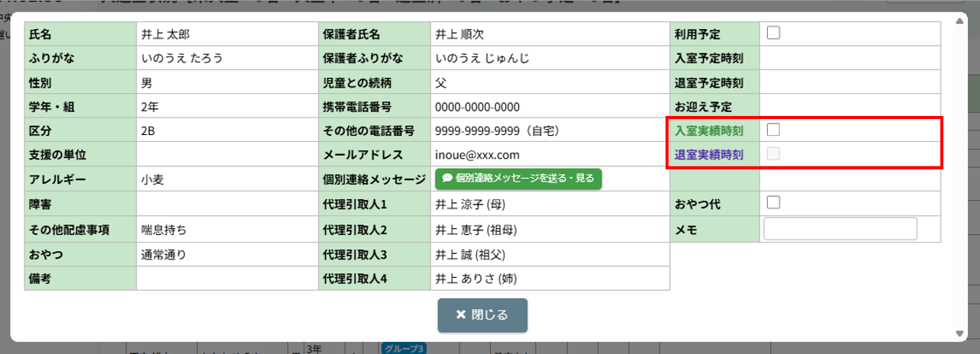Check the 利用予定 checkbox
The height and width of the screenshot is (354, 980).
[x=773, y=33]
